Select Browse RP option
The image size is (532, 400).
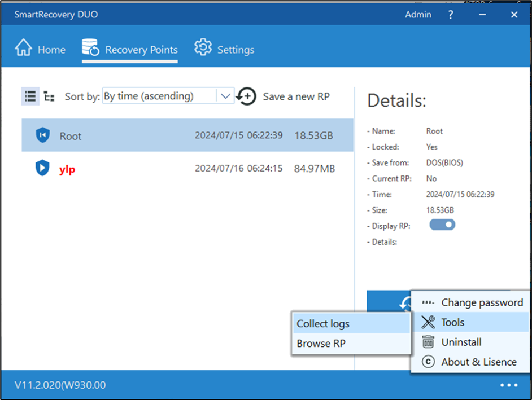click(320, 343)
